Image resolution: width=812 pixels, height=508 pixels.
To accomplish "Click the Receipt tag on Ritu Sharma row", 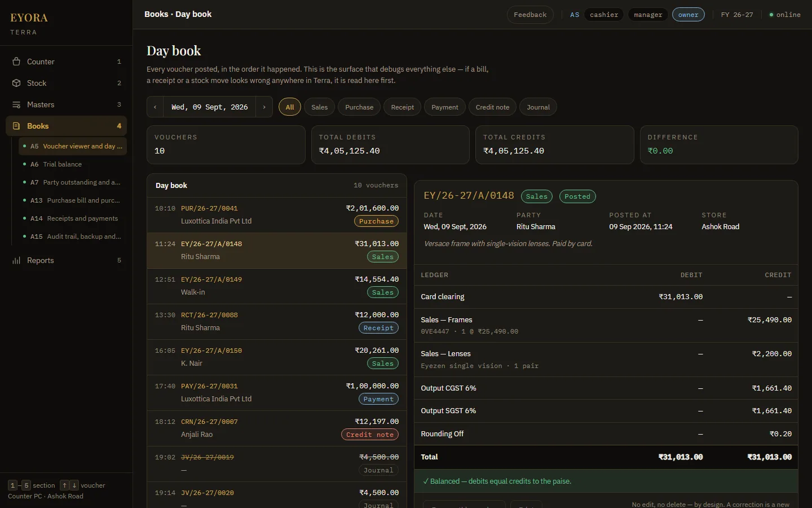I will click(378, 328).
